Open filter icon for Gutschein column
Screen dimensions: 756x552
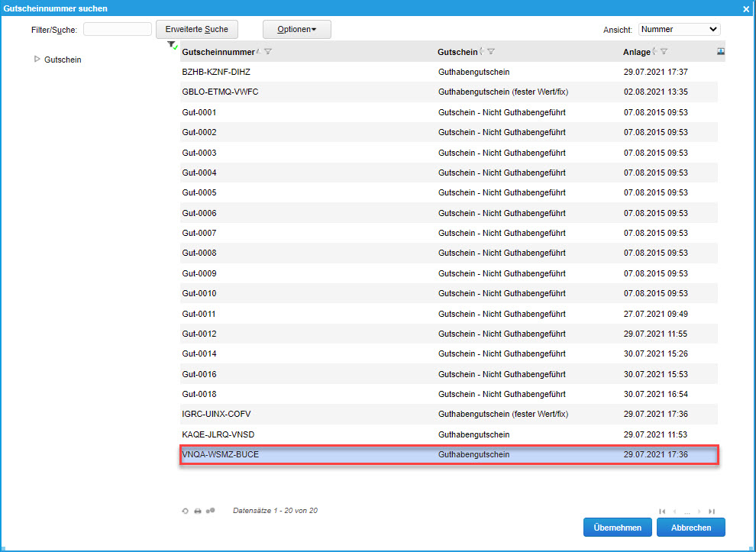click(491, 52)
